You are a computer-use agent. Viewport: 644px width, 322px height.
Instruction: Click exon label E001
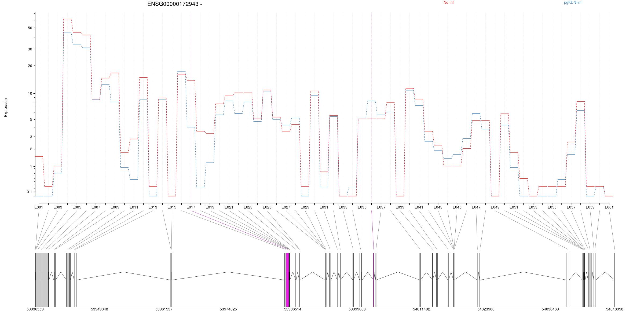point(39,207)
